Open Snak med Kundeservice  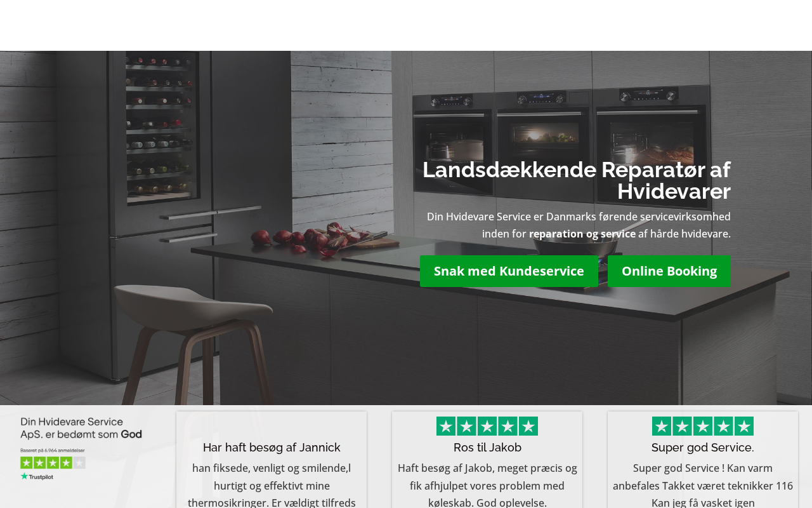(509, 271)
